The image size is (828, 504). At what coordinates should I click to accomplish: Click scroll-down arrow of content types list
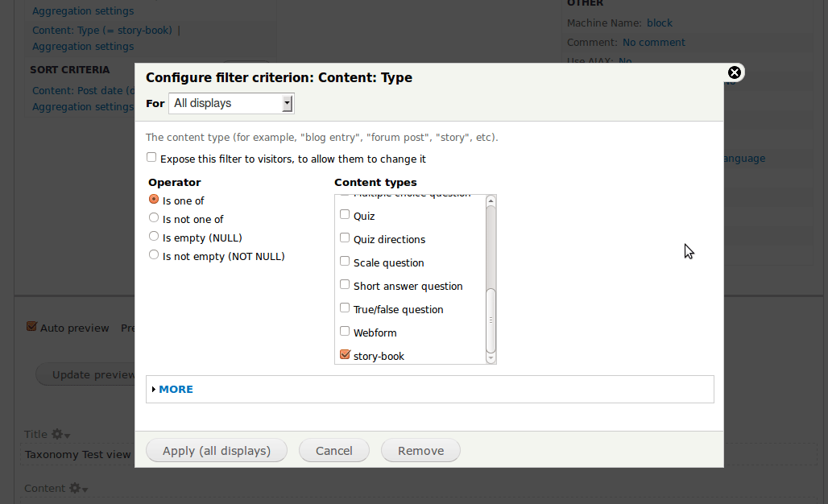coord(491,358)
